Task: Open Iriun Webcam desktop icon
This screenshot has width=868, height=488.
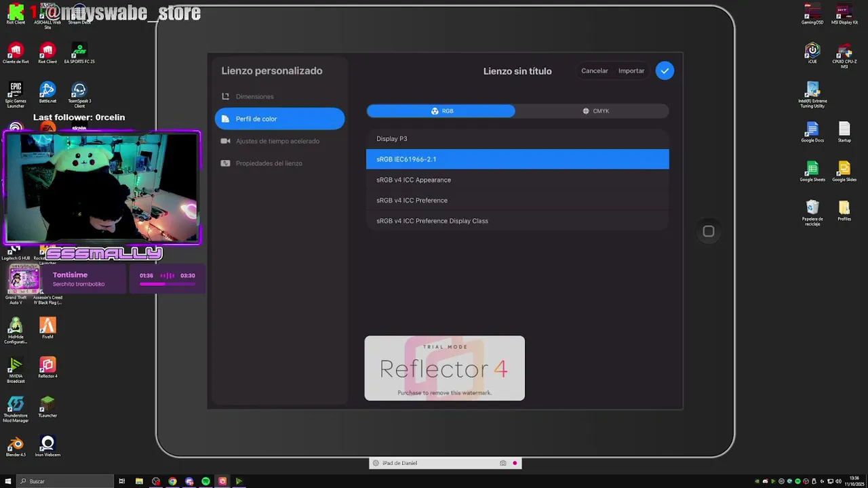Action: click(x=47, y=447)
